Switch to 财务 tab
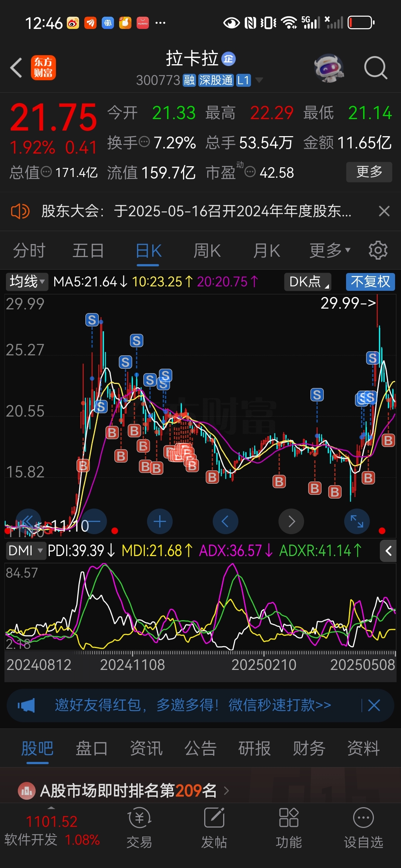Screen dimensions: 401x868 [309, 748]
